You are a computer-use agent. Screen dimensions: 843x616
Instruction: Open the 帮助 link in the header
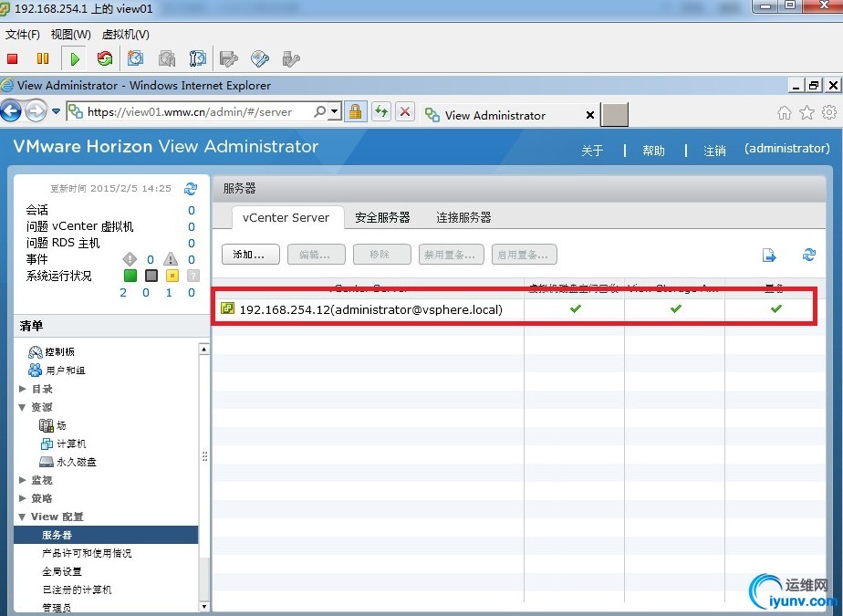point(653,151)
